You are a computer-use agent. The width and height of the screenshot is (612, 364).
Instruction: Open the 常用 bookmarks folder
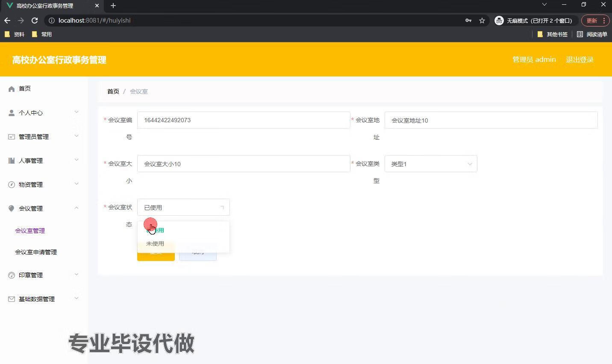(42, 35)
